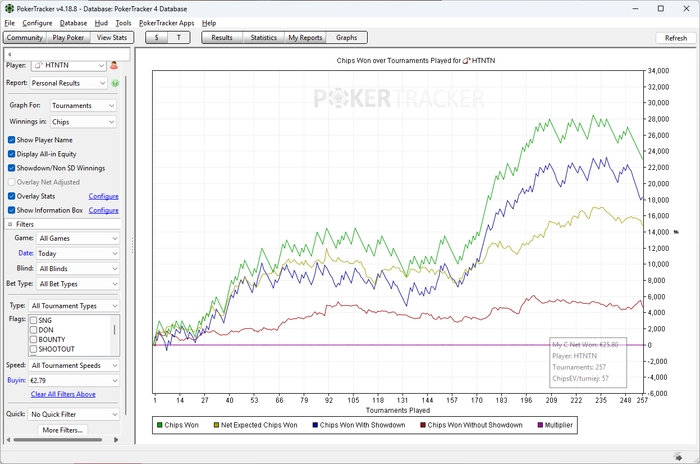Viewport: 700px width, 464px height.
Task: Open the Report dropdown Personal Results
Action: coord(68,83)
